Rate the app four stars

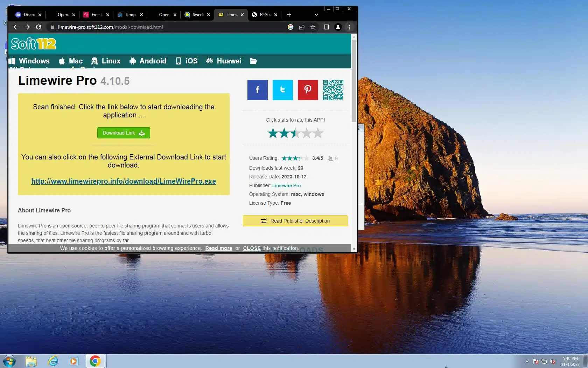point(307,133)
